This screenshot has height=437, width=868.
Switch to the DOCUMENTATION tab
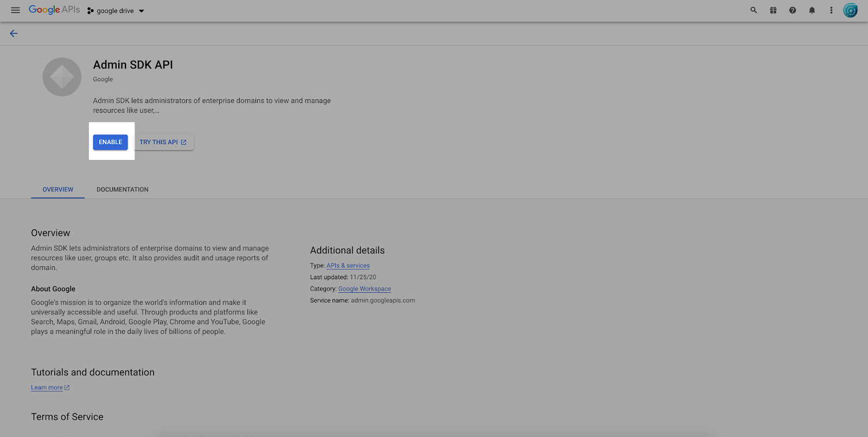123,190
